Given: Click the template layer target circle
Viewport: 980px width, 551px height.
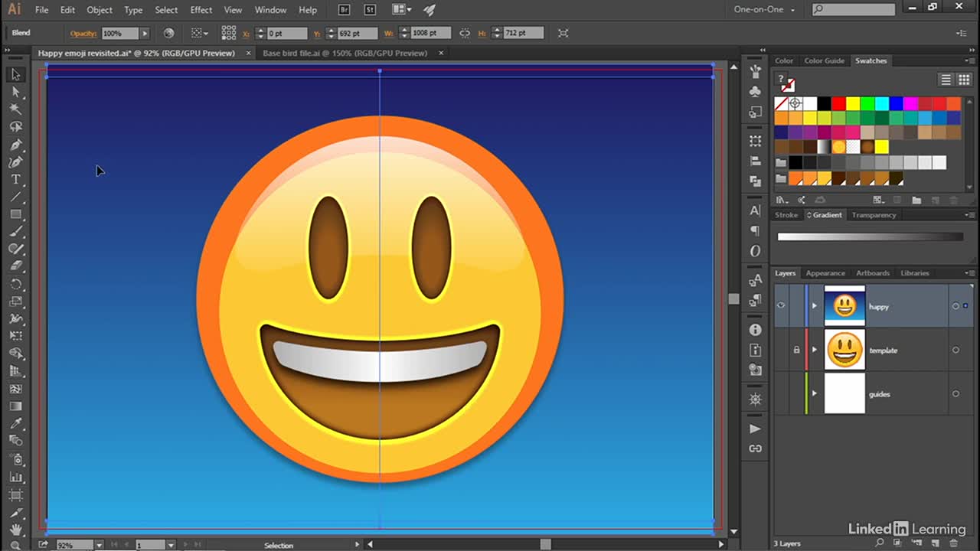Looking at the screenshot, I should (955, 350).
